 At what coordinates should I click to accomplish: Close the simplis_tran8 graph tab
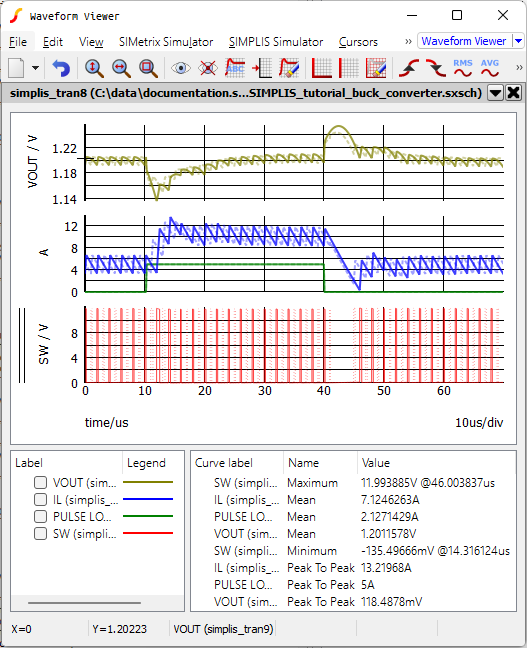(513, 93)
